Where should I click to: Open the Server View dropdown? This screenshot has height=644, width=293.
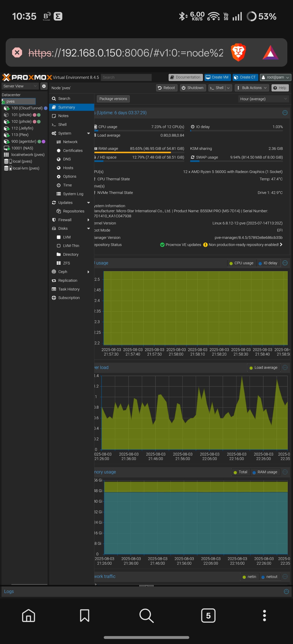[x=20, y=86]
